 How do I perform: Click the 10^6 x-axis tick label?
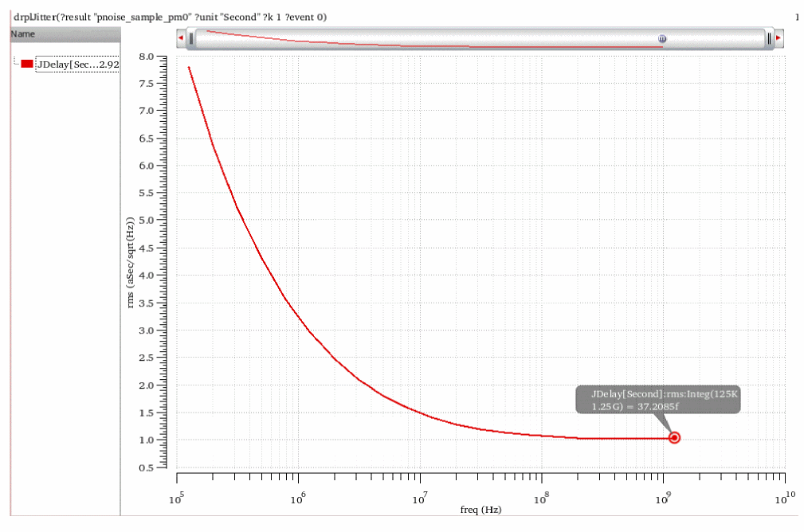298,498
